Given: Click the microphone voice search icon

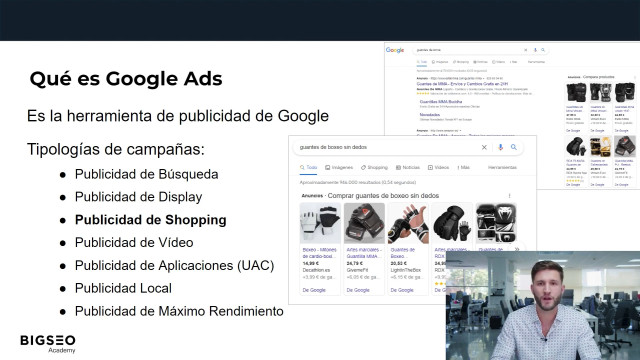Looking at the screenshot, I should 500,147.
